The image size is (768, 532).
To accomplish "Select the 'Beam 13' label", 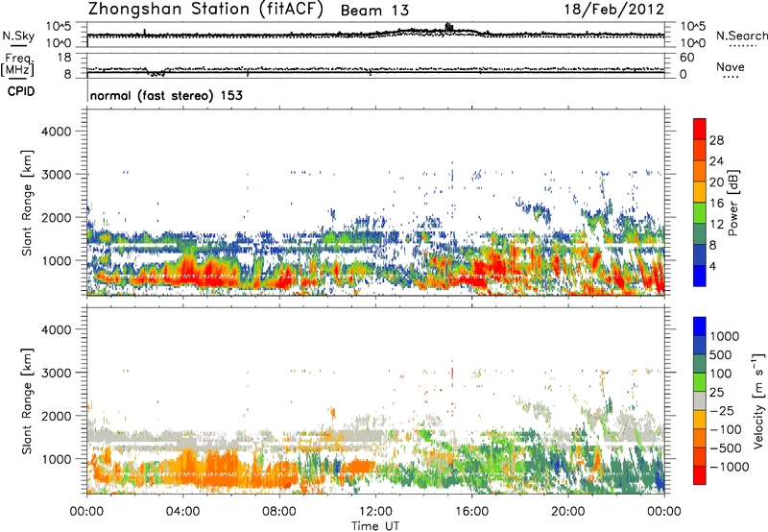I will coord(374,11).
